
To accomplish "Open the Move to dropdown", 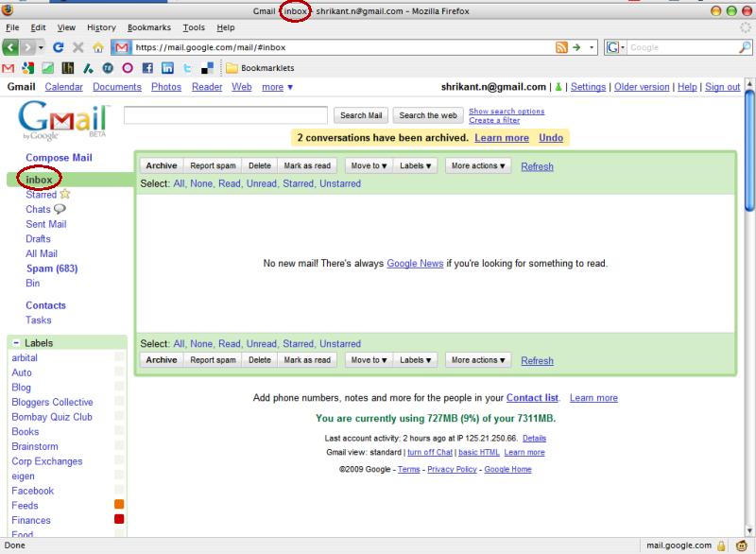I will point(368,164).
